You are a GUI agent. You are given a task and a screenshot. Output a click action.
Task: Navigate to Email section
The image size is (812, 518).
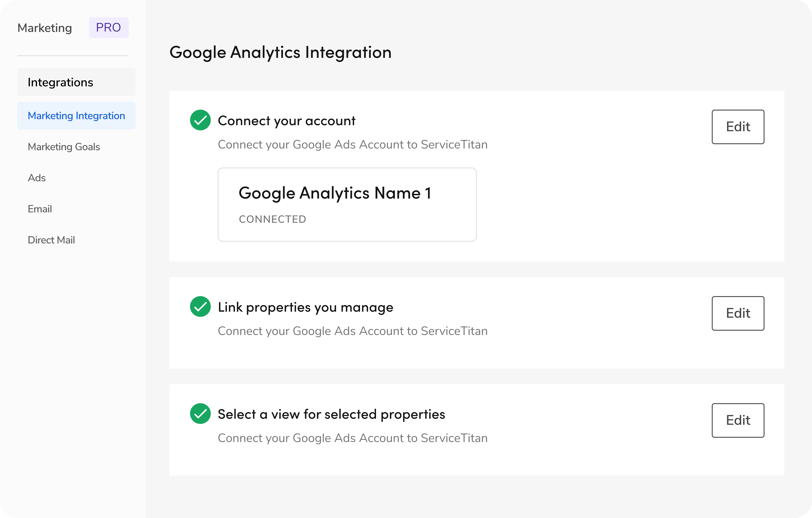pyautogui.click(x=40, y=209)
